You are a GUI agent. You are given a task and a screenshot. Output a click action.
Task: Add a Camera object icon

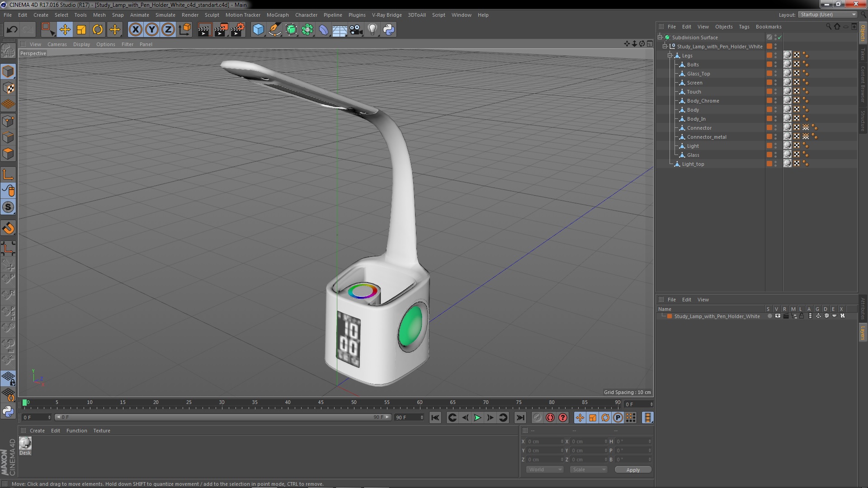(356, 30)
